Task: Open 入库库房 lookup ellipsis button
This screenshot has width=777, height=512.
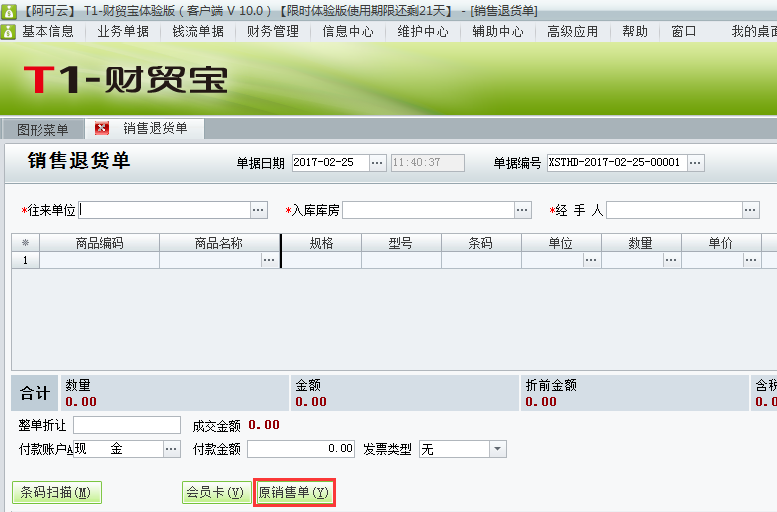Action: [x=522, y=210]
